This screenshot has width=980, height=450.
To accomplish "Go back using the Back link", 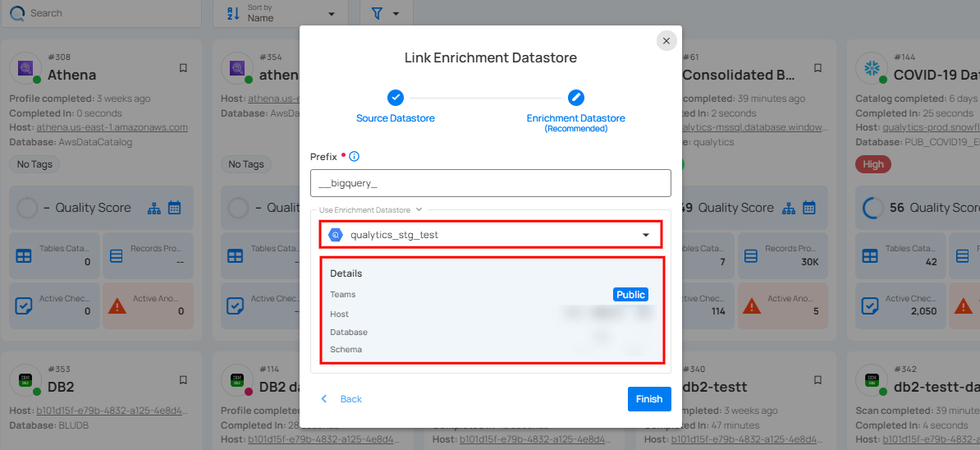I will (x=351, y=399).
